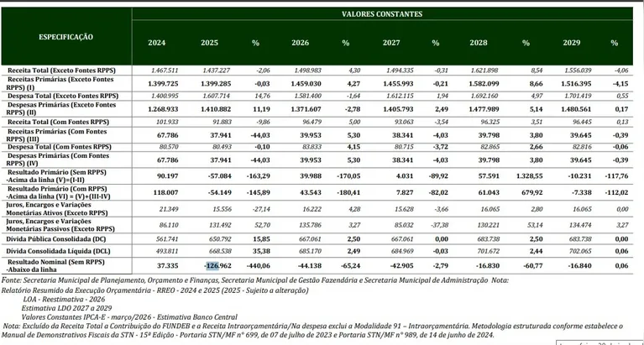Image resolution: width=644 pixels, height=345 pixels.
Task: Click the 2028 column header
Action: pyautogui.click(x=479, y=43)
